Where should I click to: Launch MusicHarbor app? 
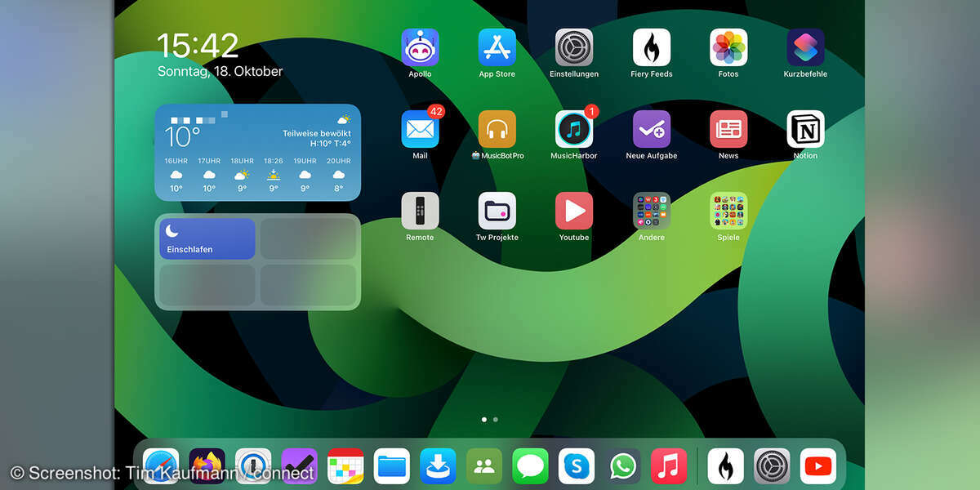point(574,129)
